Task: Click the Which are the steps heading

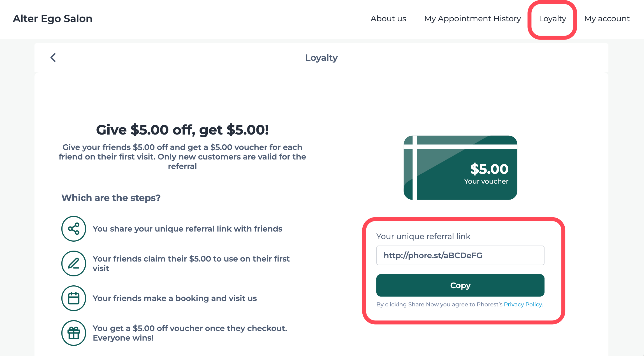Action: 111,198
